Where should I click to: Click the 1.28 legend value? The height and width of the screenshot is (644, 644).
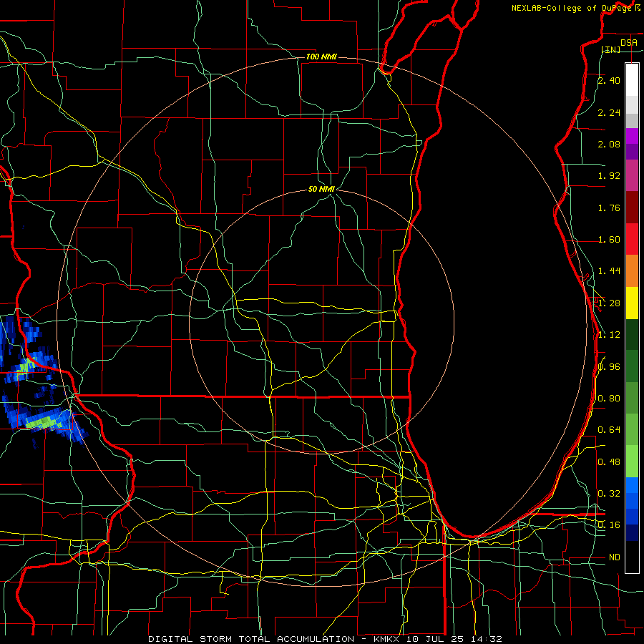point(609,303)
